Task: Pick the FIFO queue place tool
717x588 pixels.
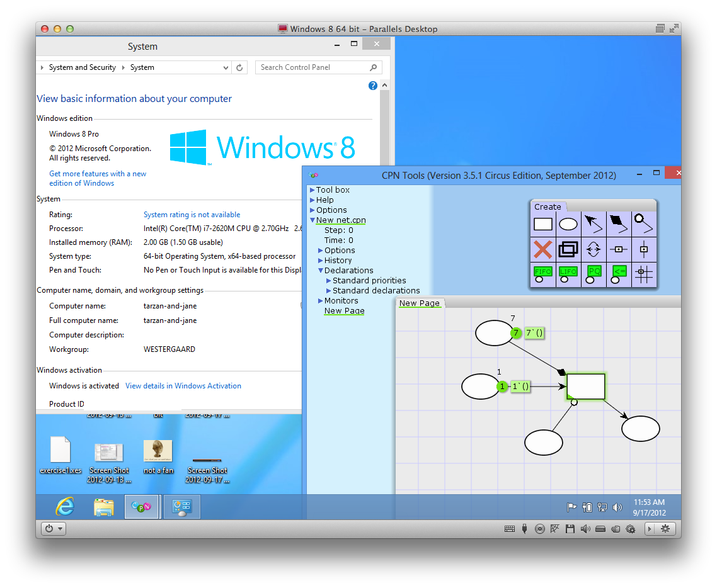Action: (542, 274)
